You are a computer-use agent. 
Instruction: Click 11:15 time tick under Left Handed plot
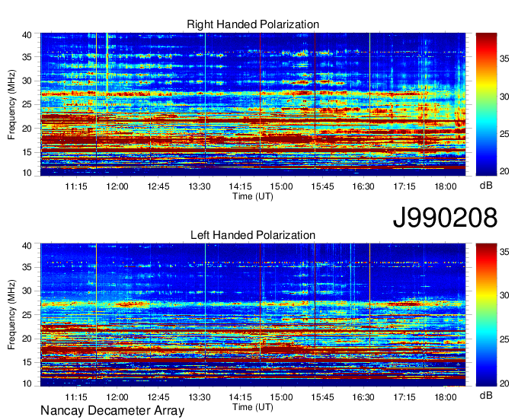pyautogui.click(x=76, y=396)
